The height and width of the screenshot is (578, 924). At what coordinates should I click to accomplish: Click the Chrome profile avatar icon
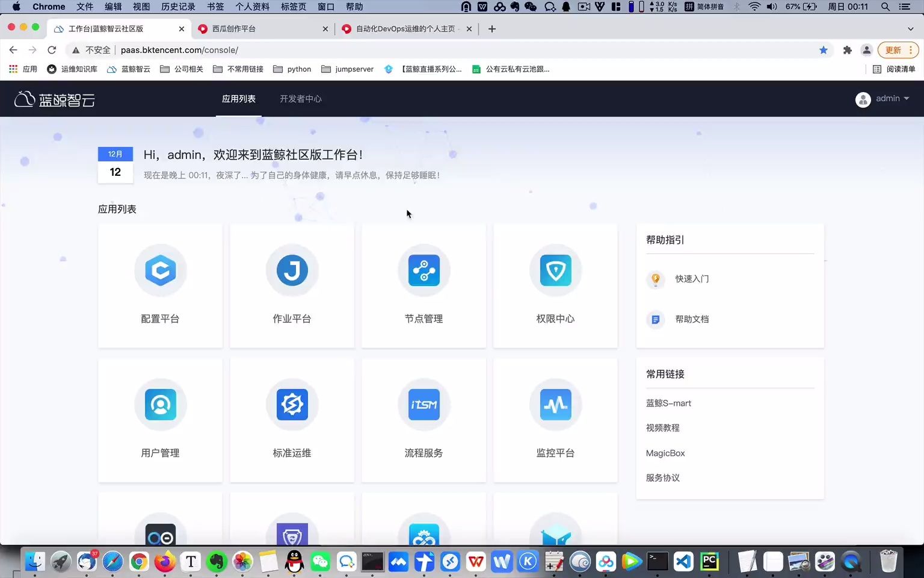coord(866,50)
